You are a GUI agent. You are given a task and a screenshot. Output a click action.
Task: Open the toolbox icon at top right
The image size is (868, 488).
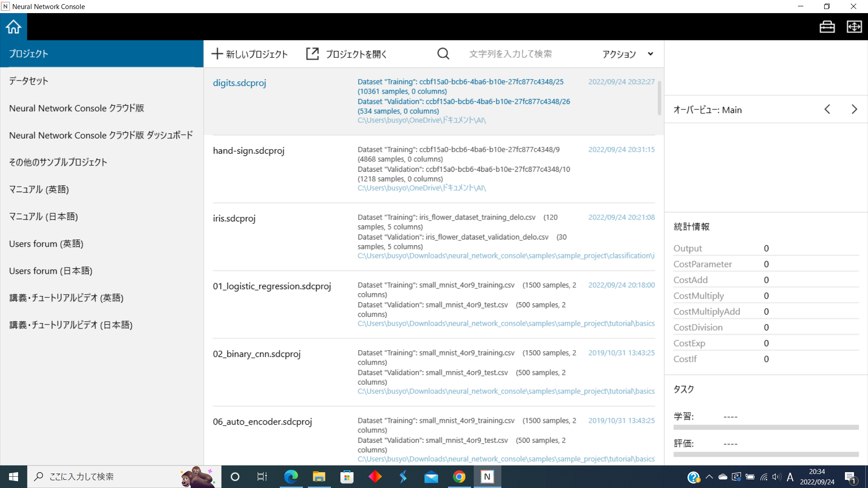pos(827,27)
